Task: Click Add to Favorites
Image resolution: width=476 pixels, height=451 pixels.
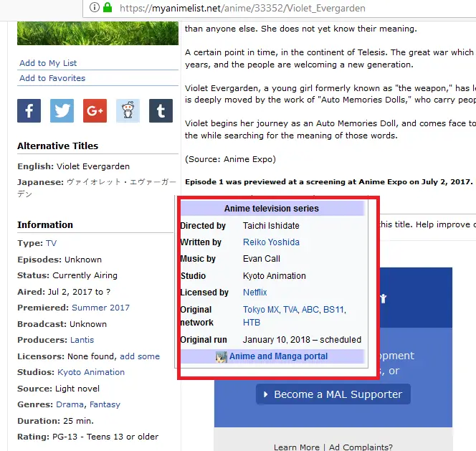Action: click(x=52, y=78)
